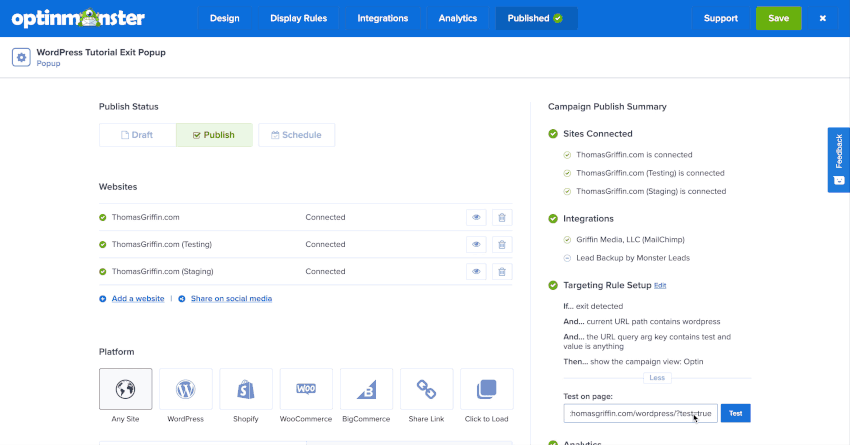The image size is (850, 445).
Task: Select the BigCommerce platform
Action: 366,389
